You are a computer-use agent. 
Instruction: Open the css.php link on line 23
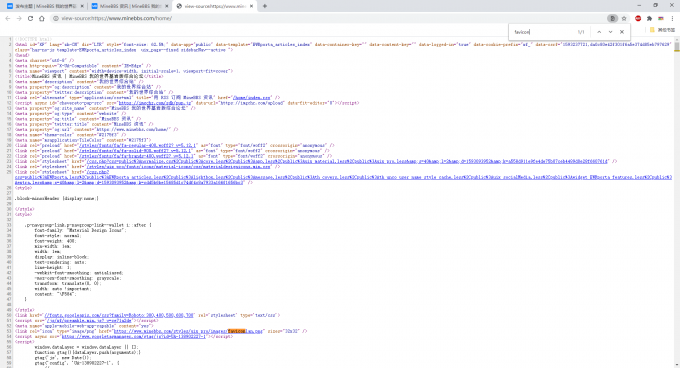pyautogui.click(x=347, y=161)
